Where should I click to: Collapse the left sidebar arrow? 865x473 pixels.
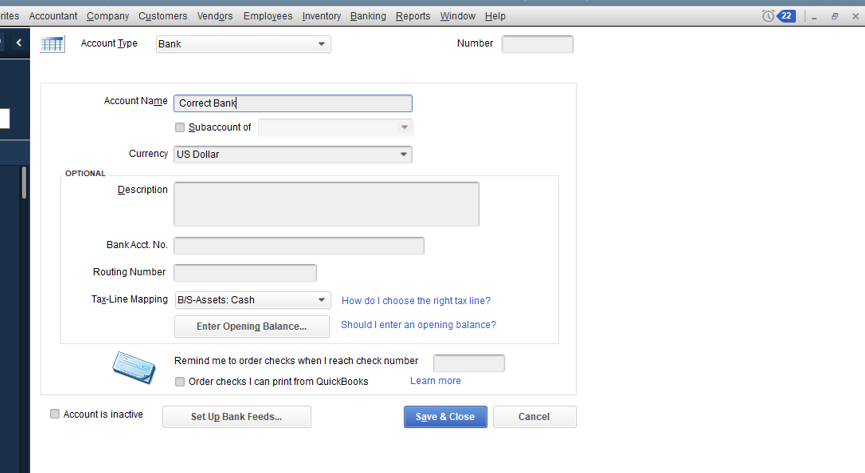(x=19, y=42)
